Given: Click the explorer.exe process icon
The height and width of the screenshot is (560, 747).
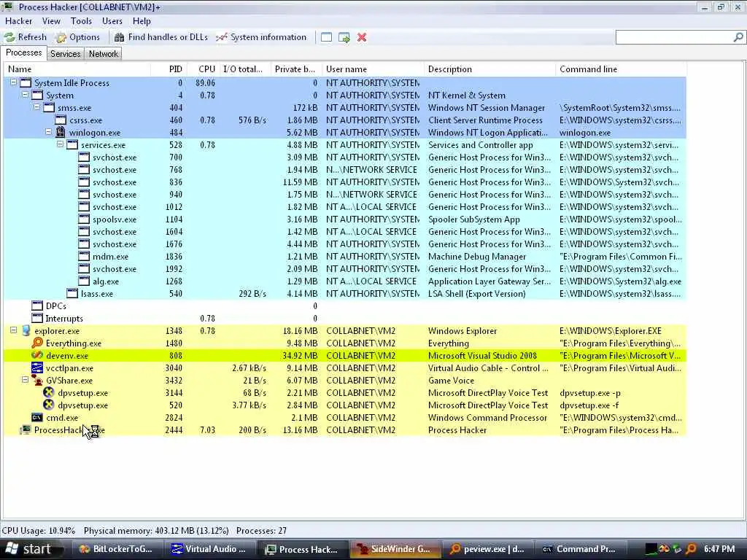Looking at the screenshot, I should [x=26, y=330].
